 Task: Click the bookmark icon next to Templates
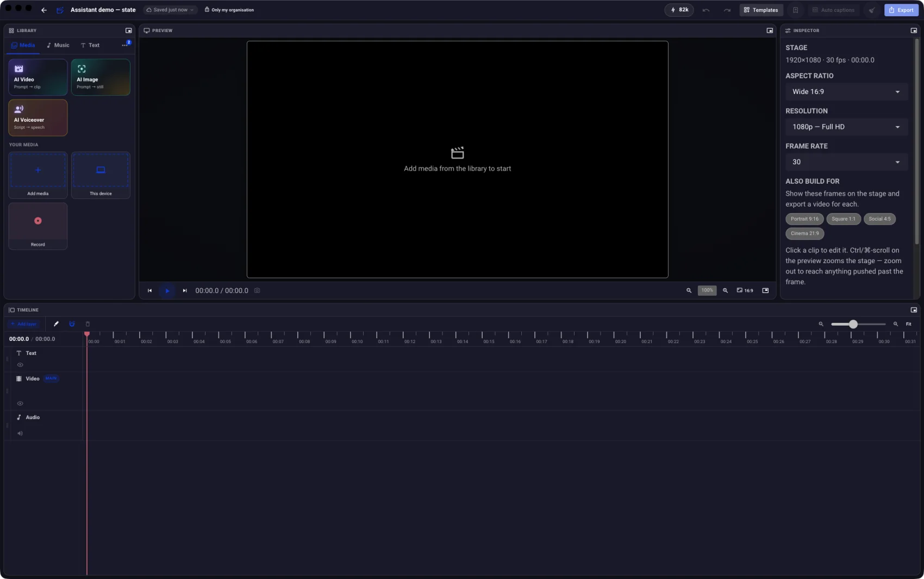795,10
